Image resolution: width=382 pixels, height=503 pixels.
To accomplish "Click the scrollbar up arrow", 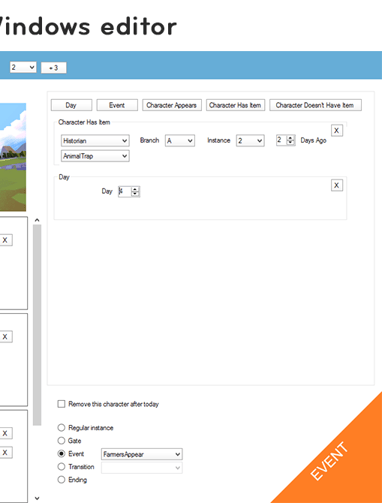I will [37, 220].
